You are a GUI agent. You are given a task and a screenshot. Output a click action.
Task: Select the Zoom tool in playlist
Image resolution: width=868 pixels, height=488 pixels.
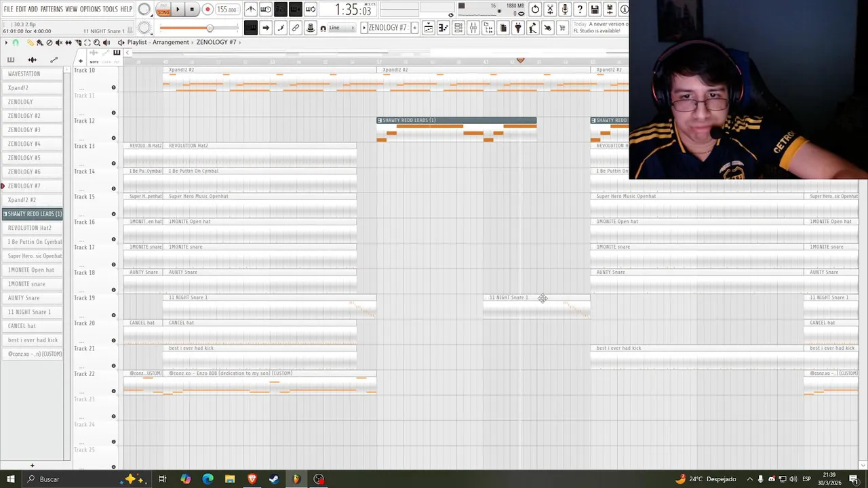(x=97, y=43)
